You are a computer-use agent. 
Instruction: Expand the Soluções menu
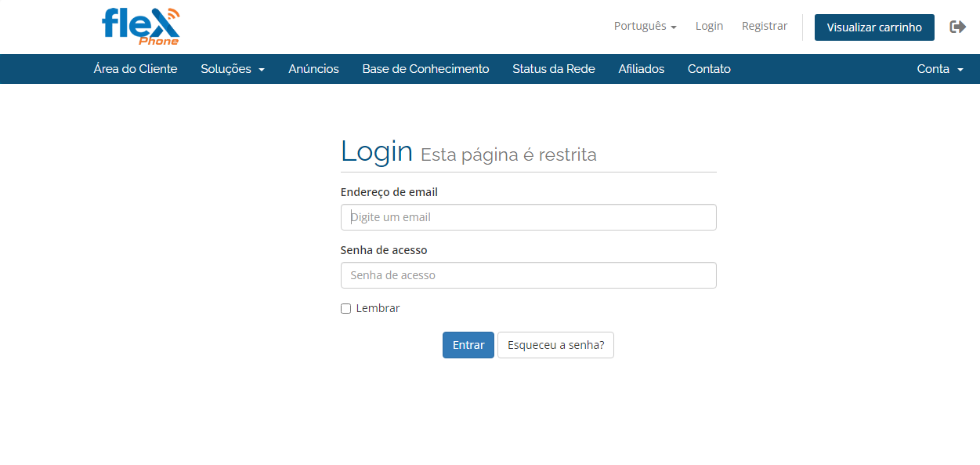pos(233,69)
